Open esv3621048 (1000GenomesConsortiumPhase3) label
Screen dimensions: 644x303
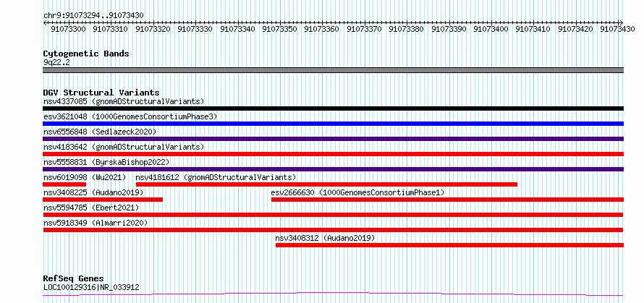coord(130,116)
